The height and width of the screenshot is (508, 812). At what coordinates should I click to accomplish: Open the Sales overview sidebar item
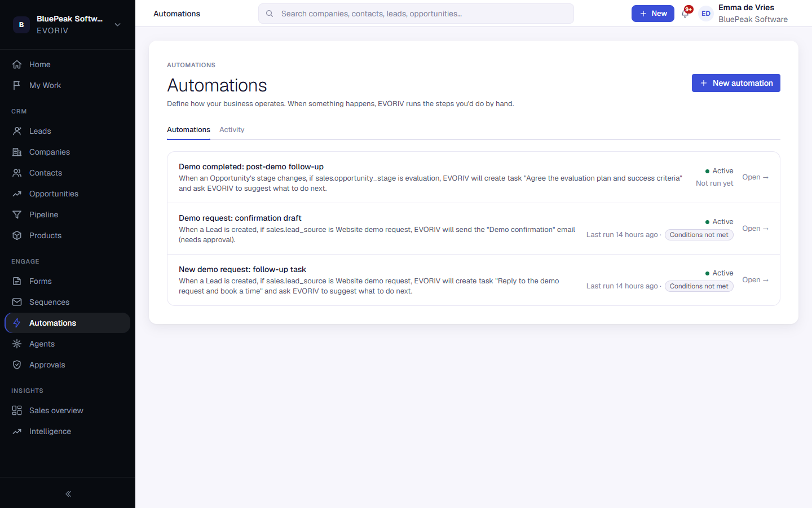pos(68,410)
